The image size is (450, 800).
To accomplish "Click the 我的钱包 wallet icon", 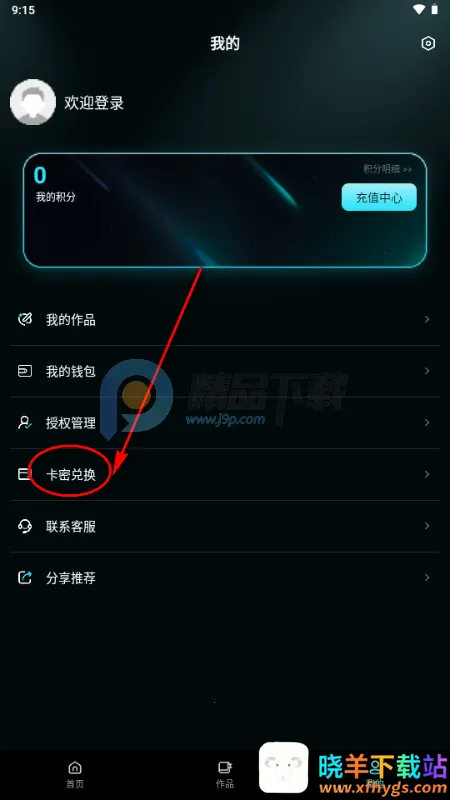I will tap(25, 371).
